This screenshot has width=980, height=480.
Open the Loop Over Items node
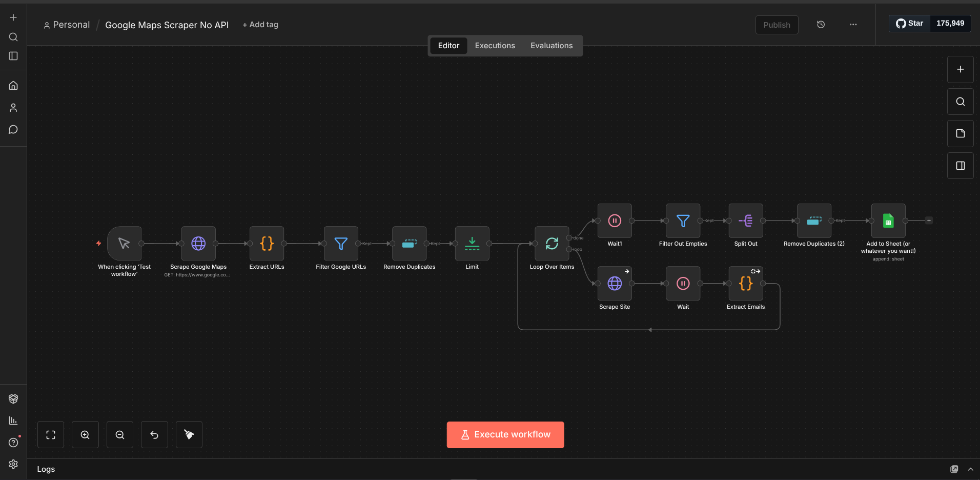tap(552, 244)
